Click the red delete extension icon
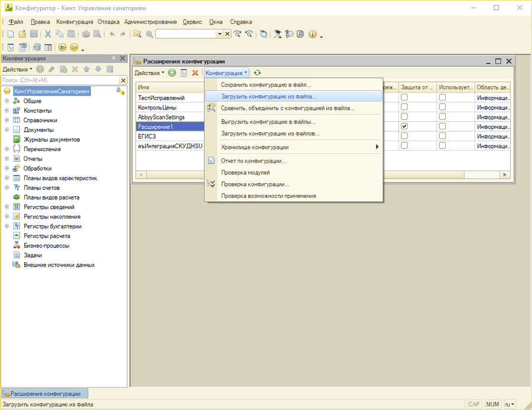 (x=194, y=73)
